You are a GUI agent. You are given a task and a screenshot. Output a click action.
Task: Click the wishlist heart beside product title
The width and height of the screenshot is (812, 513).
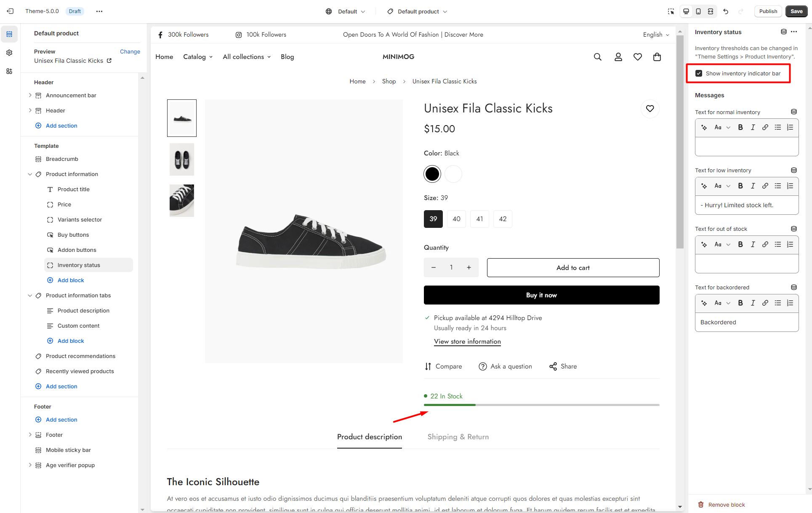point(650,109)
